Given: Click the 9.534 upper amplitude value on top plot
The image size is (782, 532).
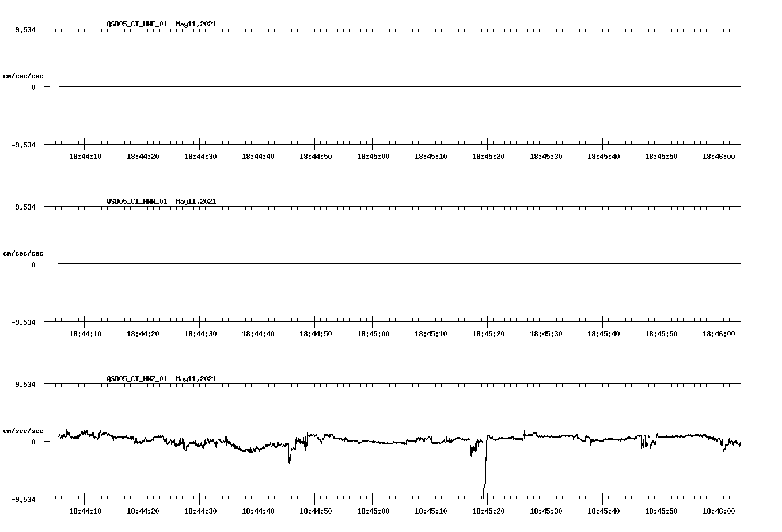Looking at the screenshot, I should [25, 28].
